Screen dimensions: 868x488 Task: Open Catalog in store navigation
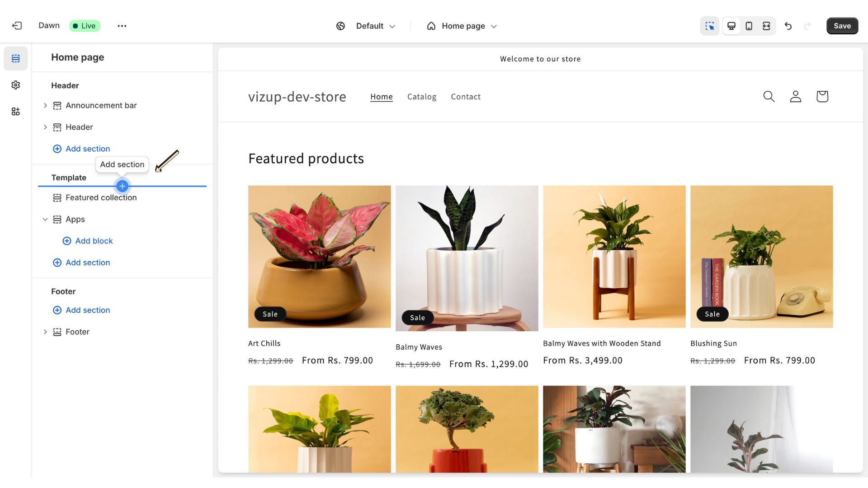pyautogui.click(x=422, y=97)
